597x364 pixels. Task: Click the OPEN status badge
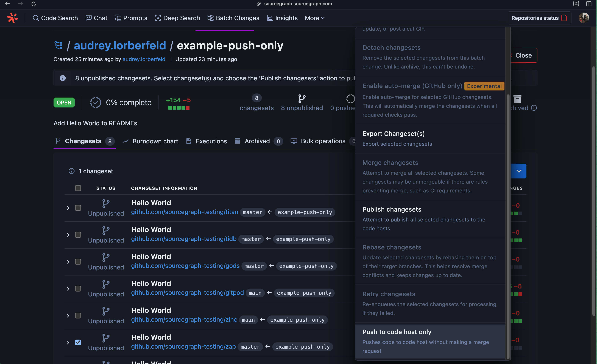pyautogui.click(x=64, y=102)
